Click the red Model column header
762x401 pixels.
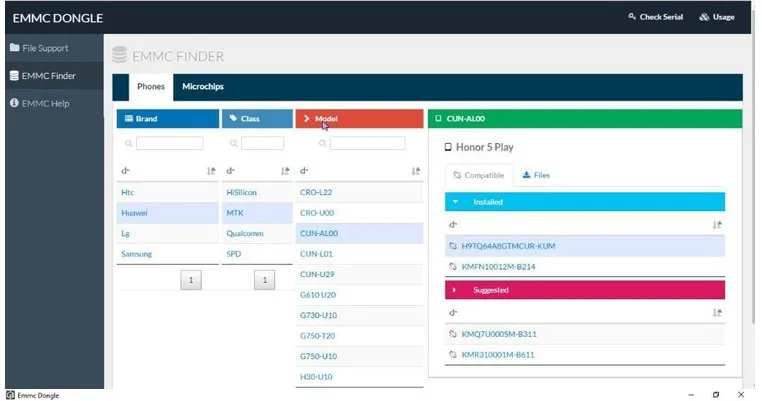tap(359, 119)
